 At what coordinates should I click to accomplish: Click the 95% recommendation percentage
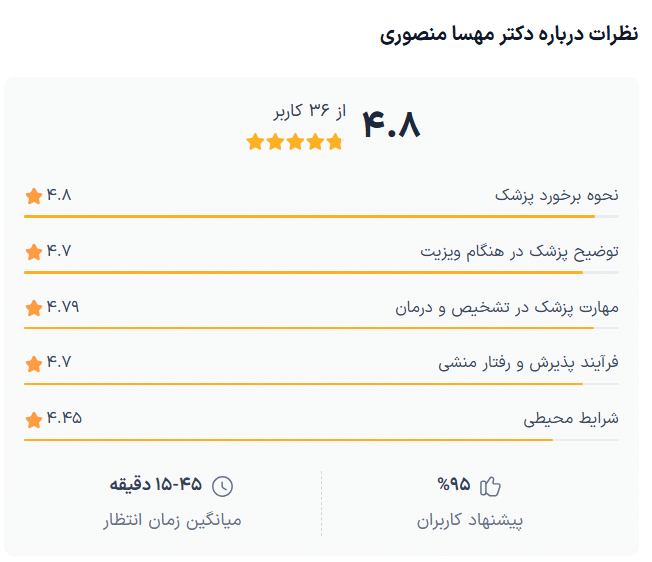point(453,486)
